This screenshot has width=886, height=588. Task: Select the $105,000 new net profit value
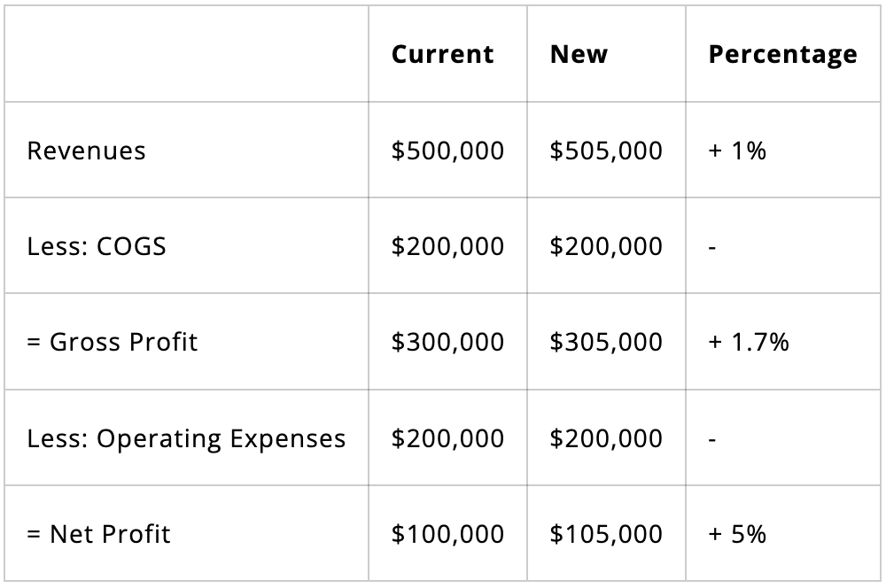pyautogui.click(x=606, y=534)
